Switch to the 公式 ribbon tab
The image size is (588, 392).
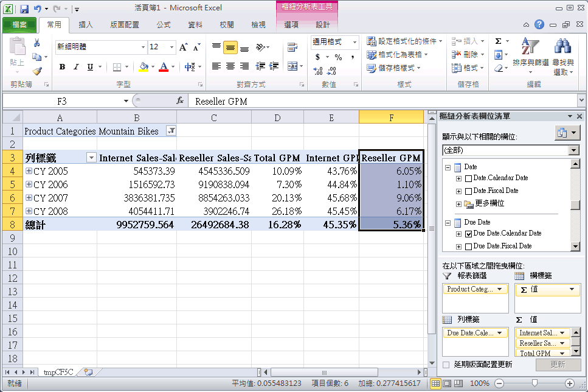(x=164, y=25)
